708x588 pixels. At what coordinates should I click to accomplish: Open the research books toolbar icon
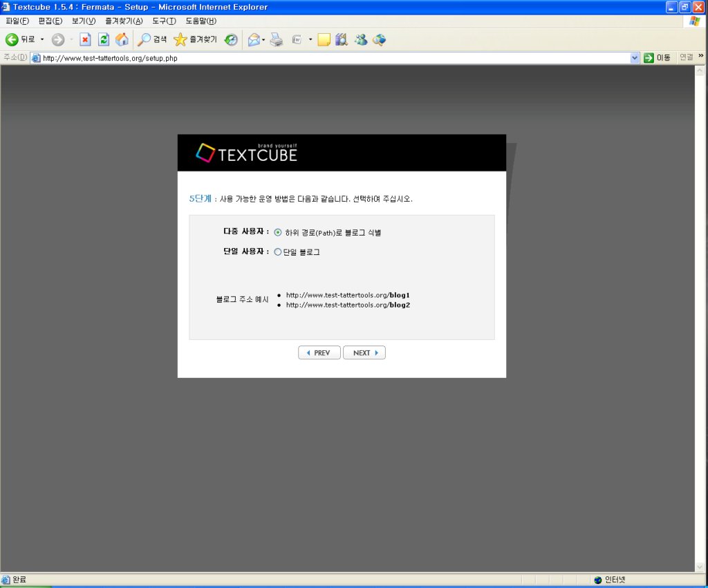click(x=342, y=39)
